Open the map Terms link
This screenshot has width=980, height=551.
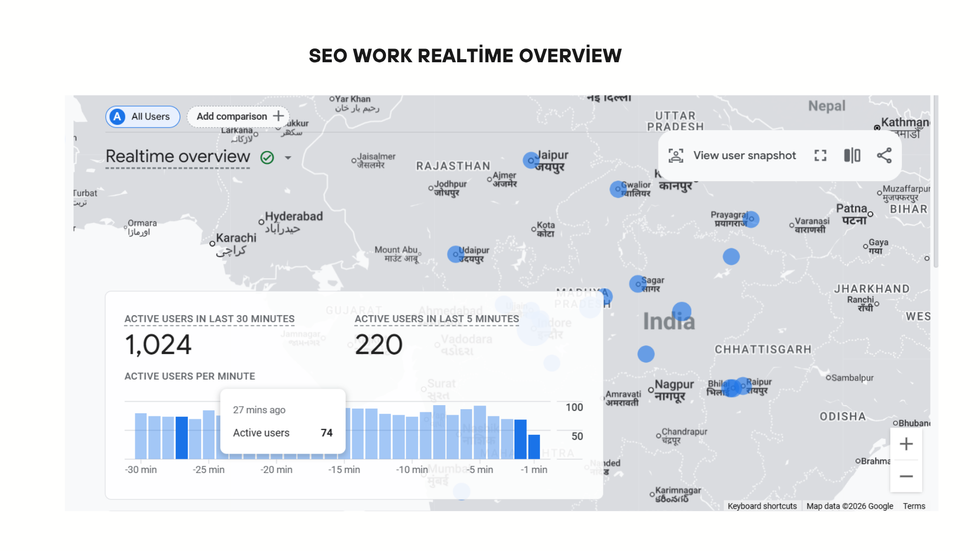click(914, 506)
